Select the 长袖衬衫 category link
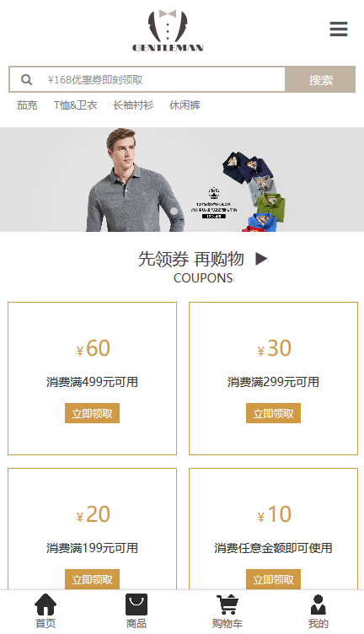This screenshot has height=634, width=364. (x=133, y=105)
